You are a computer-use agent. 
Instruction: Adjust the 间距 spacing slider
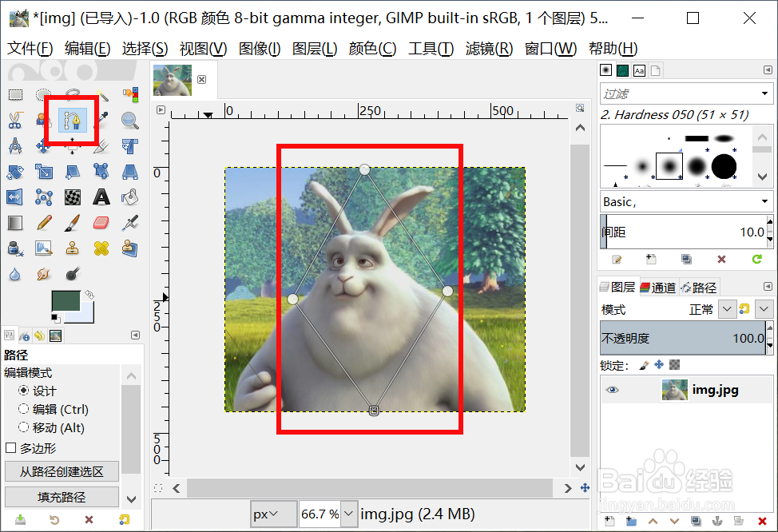pyautogui.click(x=683, y=232)
